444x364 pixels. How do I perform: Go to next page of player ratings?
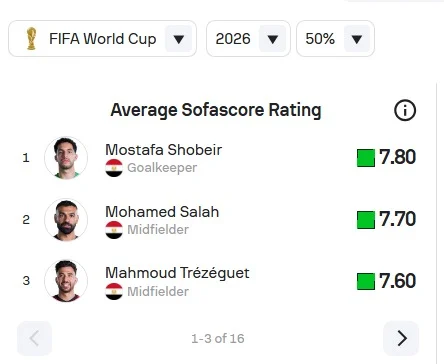[x=401, y=338]
